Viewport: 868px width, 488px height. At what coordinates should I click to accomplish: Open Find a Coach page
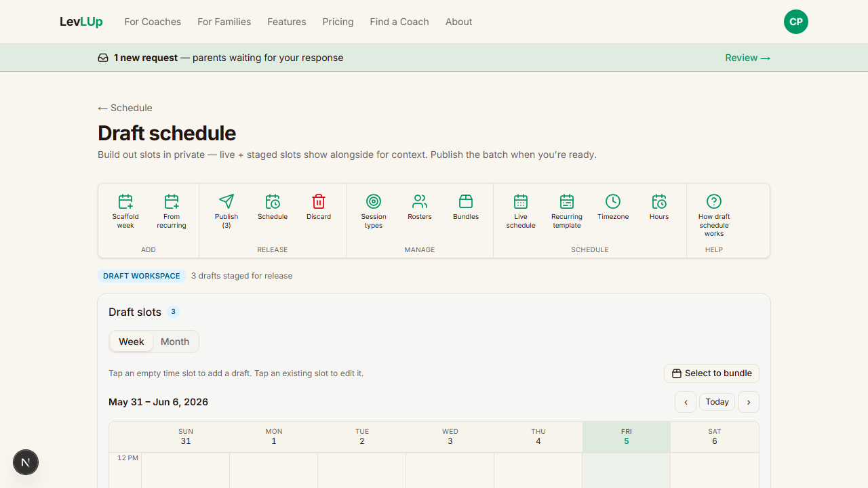[399, 22]
